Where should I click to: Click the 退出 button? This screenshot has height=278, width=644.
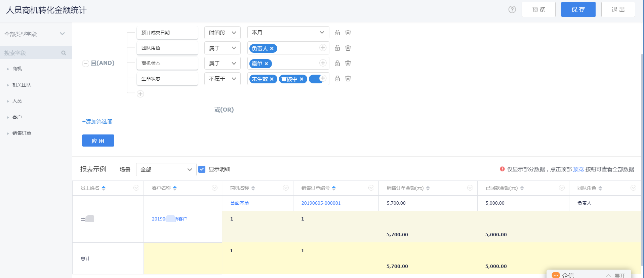pos(618,9)
